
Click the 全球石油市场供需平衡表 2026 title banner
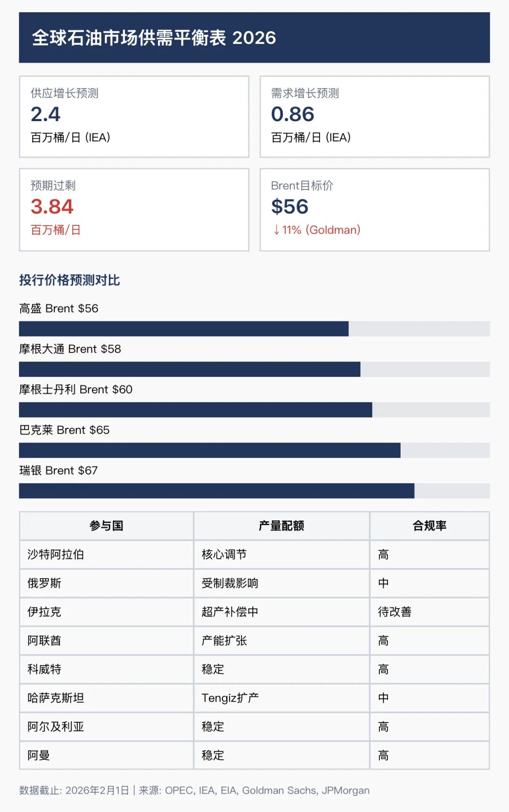(254, 38)
